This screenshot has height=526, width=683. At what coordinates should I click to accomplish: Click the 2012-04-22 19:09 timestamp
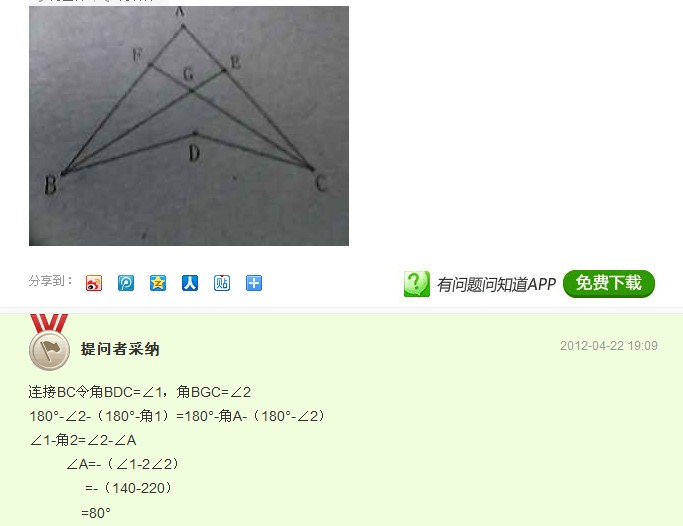(609, 346)
